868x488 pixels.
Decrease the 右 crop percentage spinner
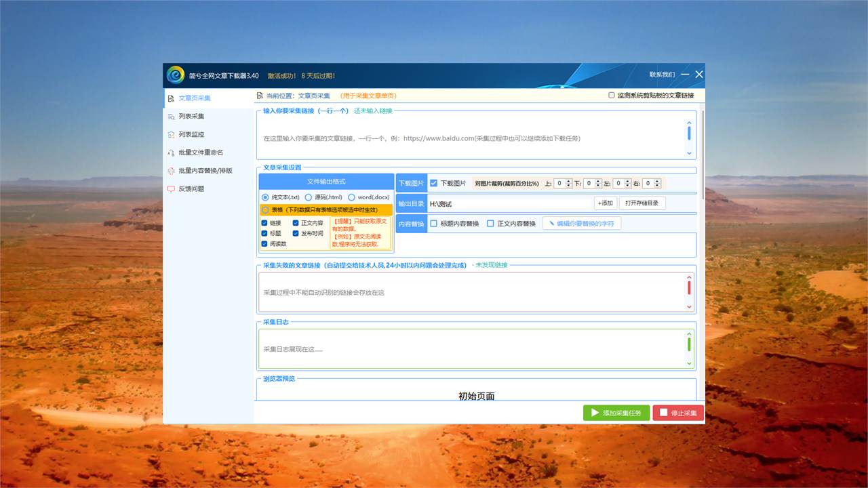(x=657, y=186)
